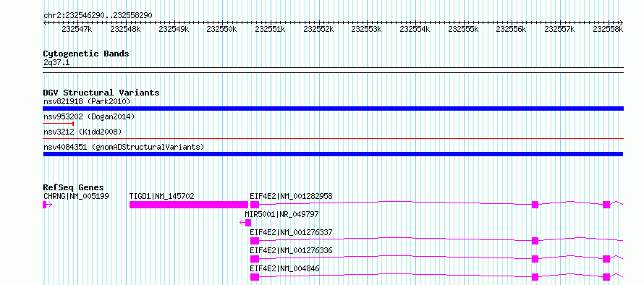The image size is (644, 285).
Task: Click the left arrow end of ruler
Action: (x=45, y=22)
